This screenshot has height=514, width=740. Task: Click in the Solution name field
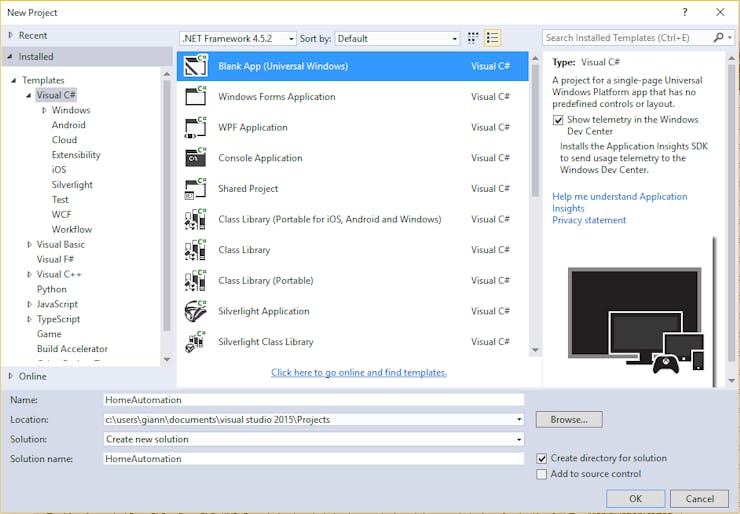click(x=314, y=459)
